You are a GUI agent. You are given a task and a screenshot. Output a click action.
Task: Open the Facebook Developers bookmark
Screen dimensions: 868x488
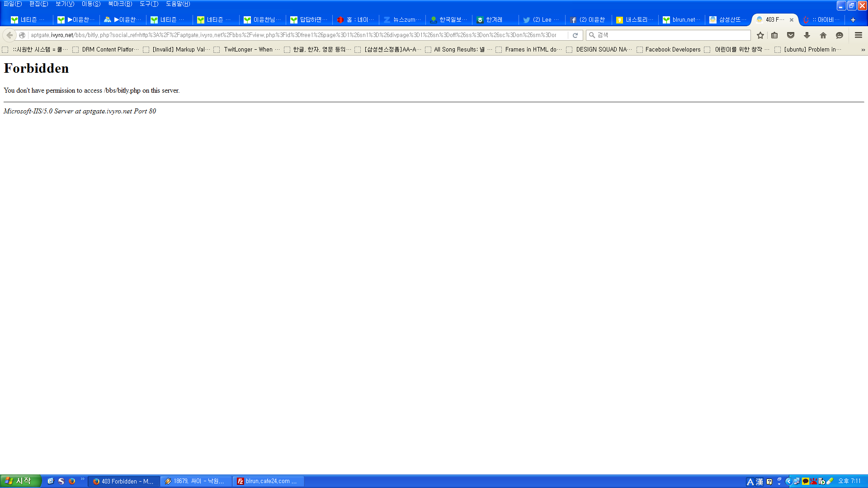pyautogui.click(x=672, y=50)
